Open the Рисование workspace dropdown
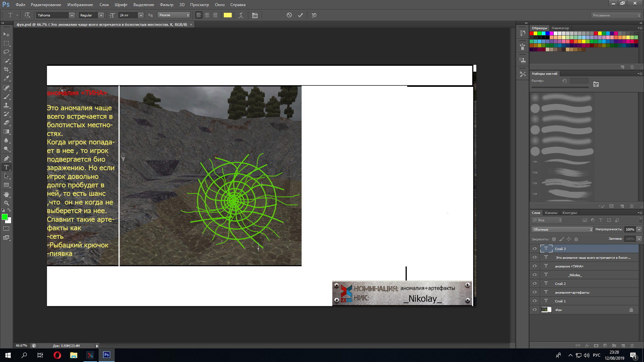The height and width of the screenshot is (362, 644). (616, 15)
